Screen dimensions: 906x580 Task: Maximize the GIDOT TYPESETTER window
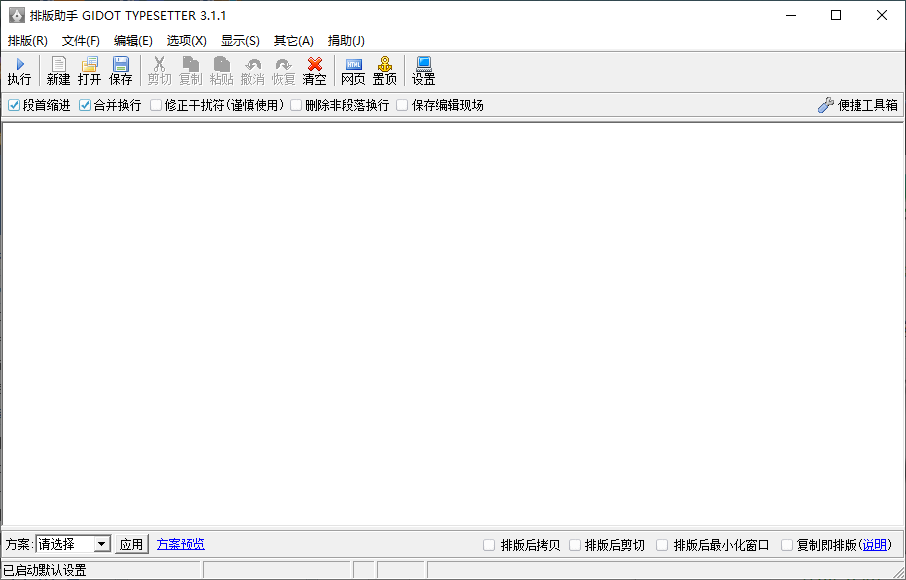836,16
